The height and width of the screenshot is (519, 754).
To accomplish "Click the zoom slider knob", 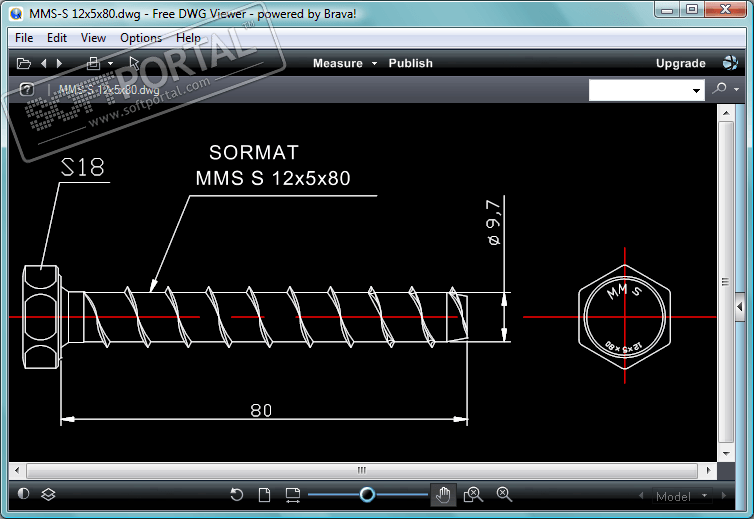I will 367,494.
